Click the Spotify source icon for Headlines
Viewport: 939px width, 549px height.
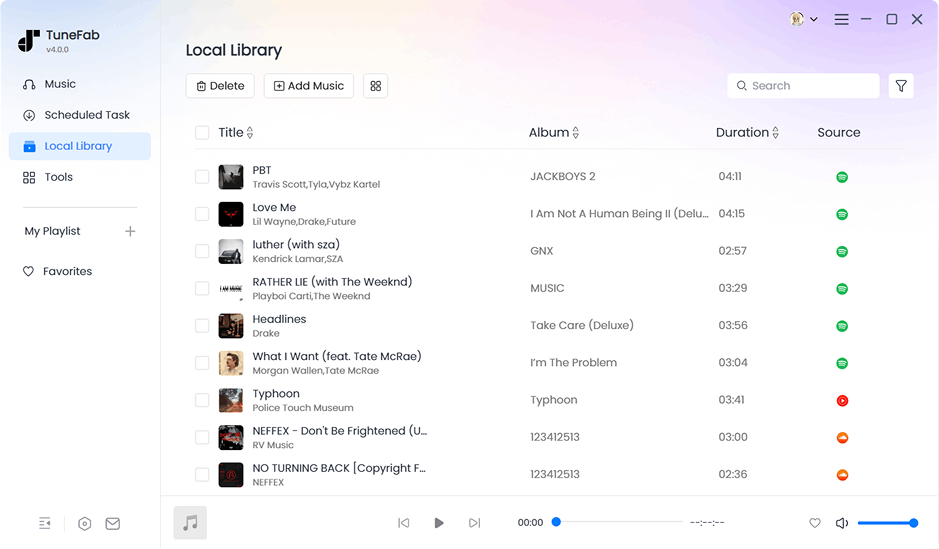coord(842,326)
